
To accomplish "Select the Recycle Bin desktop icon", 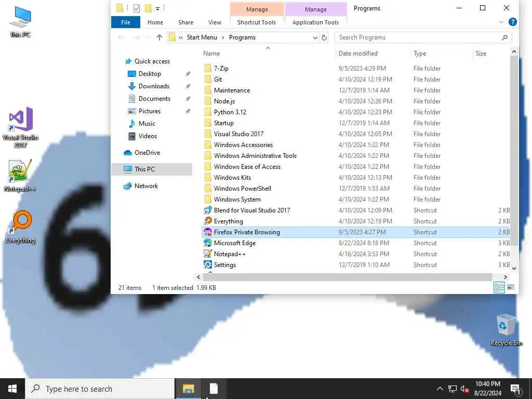I will (x=506, y=330).
